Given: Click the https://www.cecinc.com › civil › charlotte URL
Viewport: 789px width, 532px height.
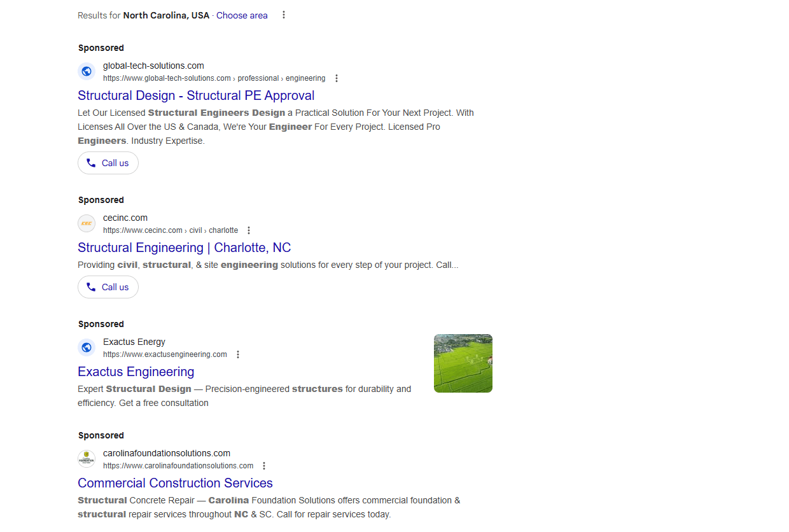Looking at the screenshot, I should click(x=171, y=230).
